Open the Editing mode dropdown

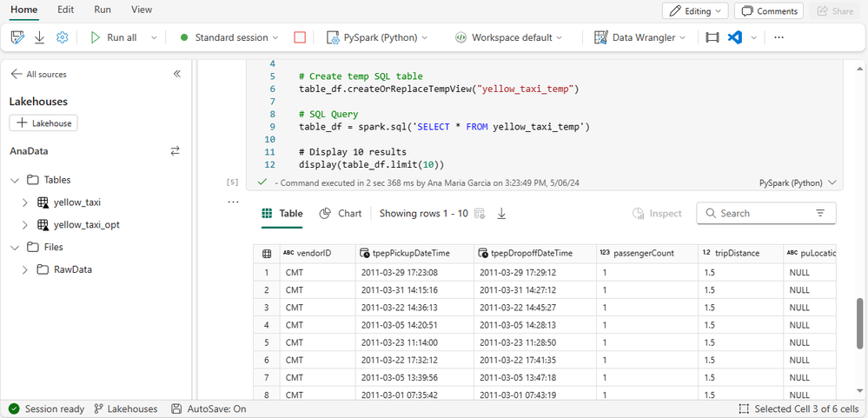tap(695, 11)
